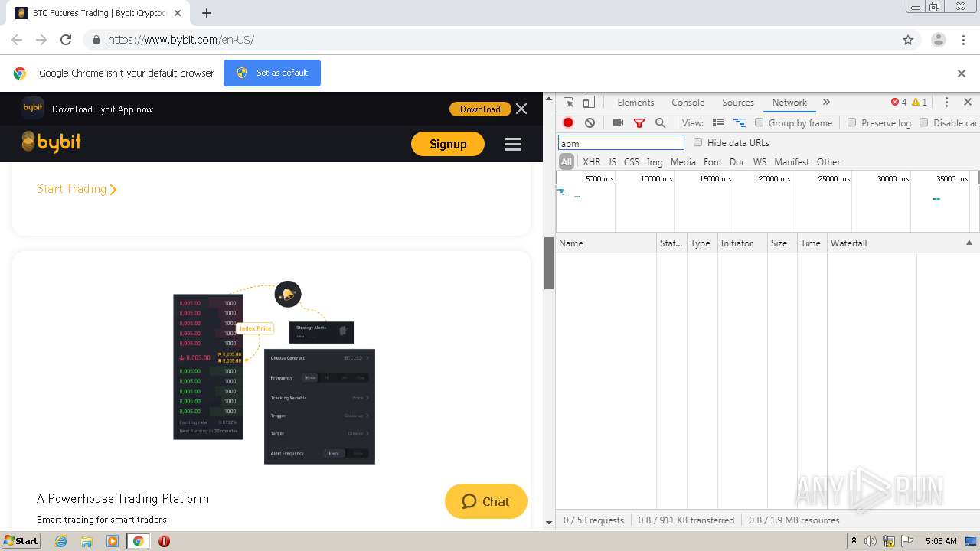Image resolution: width=980 pixels, height=551 pixels.
Task: Filter requests by WS
Action: click(759, 162)
